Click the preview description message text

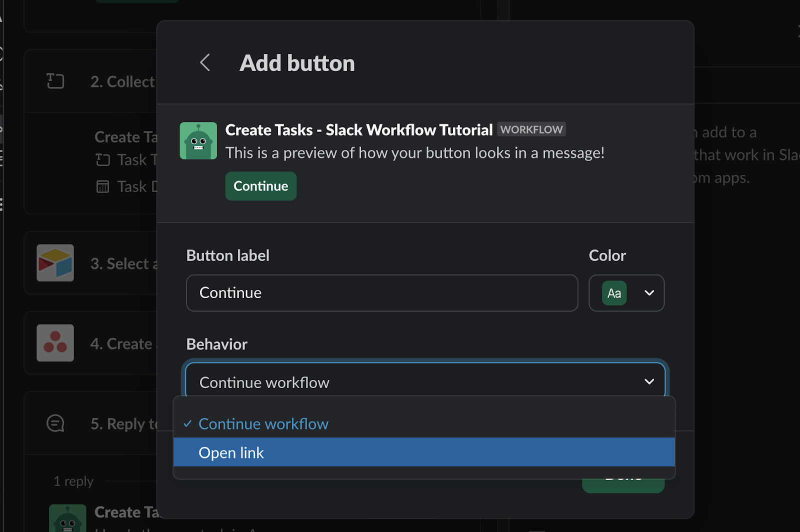(415, 153)
